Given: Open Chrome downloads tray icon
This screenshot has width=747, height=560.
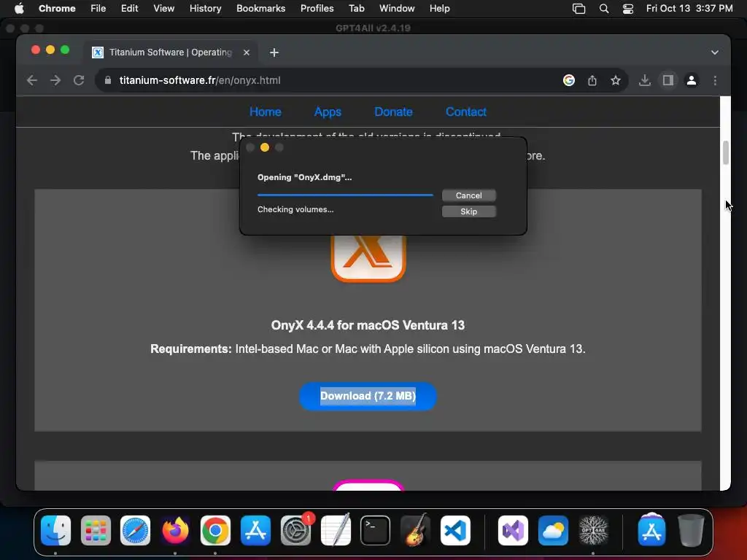Looking at the screenshot, I should [x=645, y=80].
